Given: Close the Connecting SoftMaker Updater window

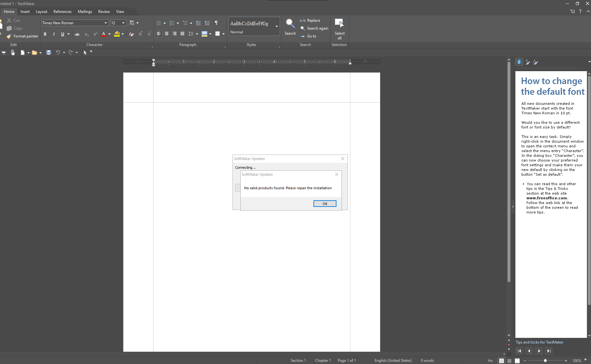Looking at the screenshot, I should [343, 159].
